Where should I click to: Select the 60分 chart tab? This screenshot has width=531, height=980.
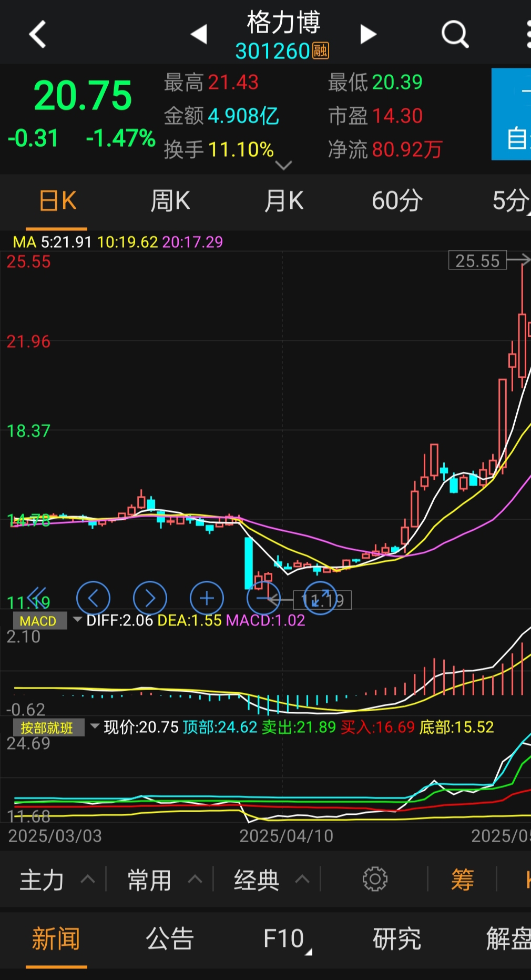397,201
